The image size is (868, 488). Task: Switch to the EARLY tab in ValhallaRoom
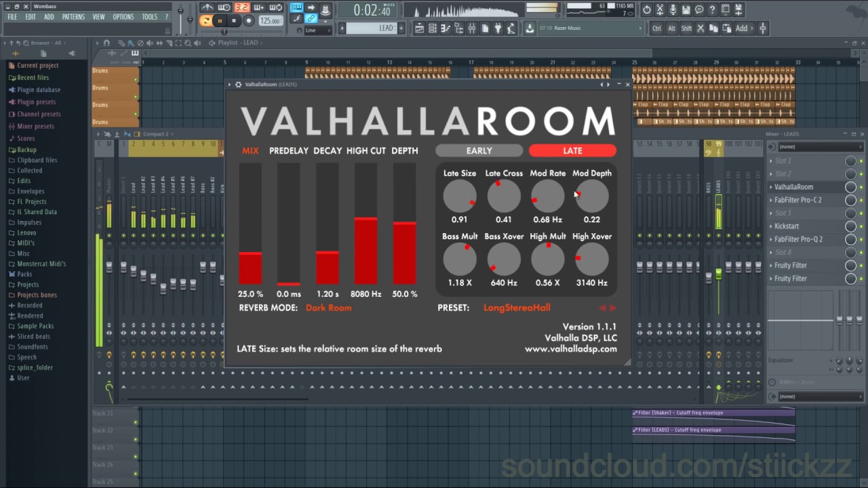point(479,150)
